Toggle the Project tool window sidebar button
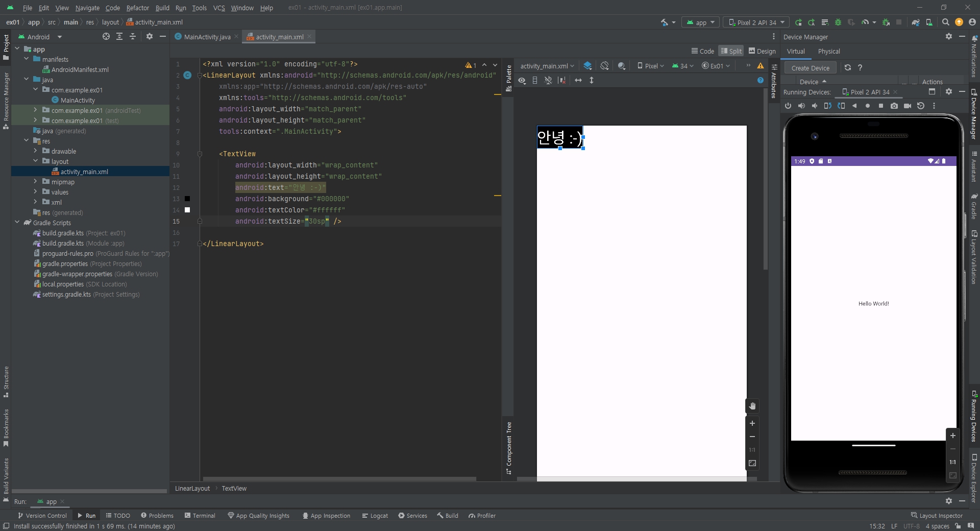The height and width of the screenshot is (531, 980). [x=6, y=46]
